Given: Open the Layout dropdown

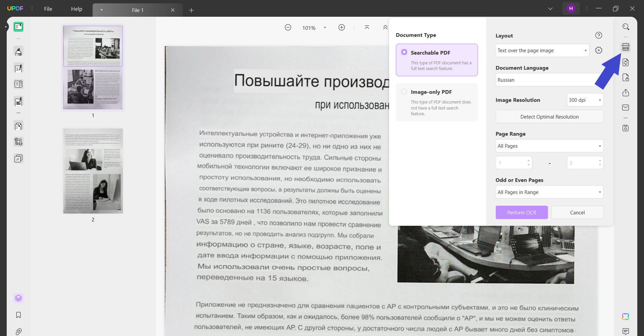Looking at the screenshot, I should point(542,50).
